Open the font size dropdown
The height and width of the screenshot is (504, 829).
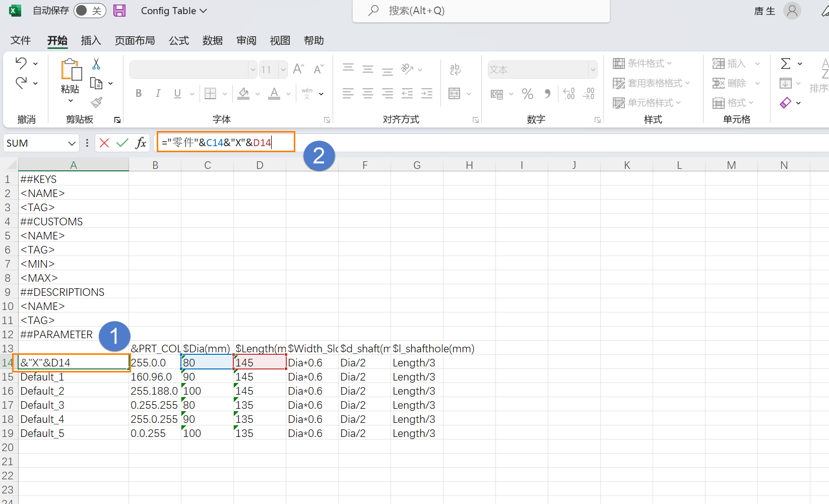(283, 70)
